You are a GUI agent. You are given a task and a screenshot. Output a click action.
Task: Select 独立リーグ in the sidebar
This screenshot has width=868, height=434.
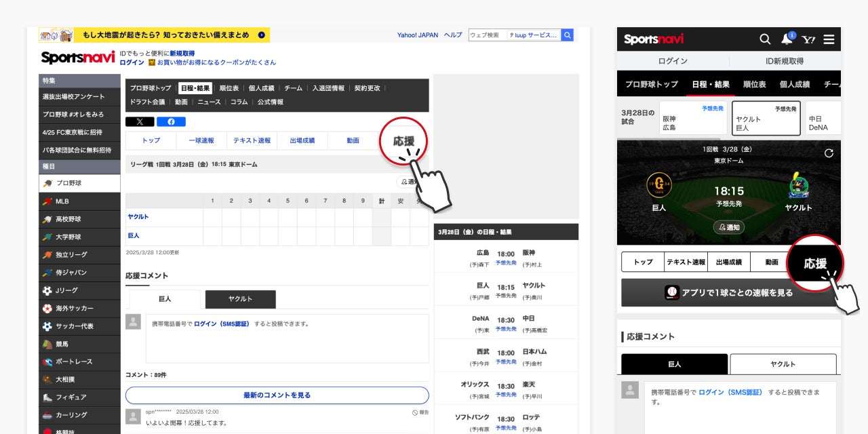[79, 254]
